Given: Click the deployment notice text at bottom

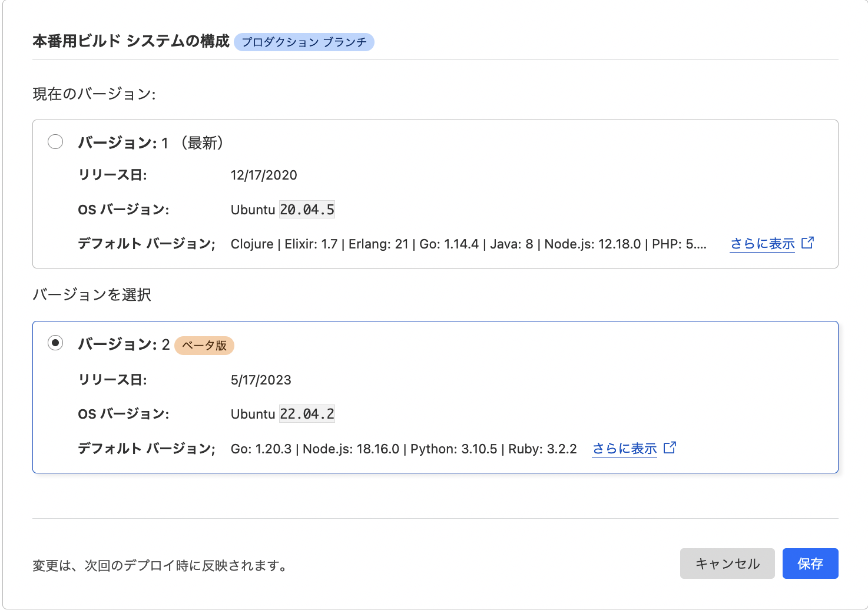Looking at the screenshot, I should (x=160, y=566).
